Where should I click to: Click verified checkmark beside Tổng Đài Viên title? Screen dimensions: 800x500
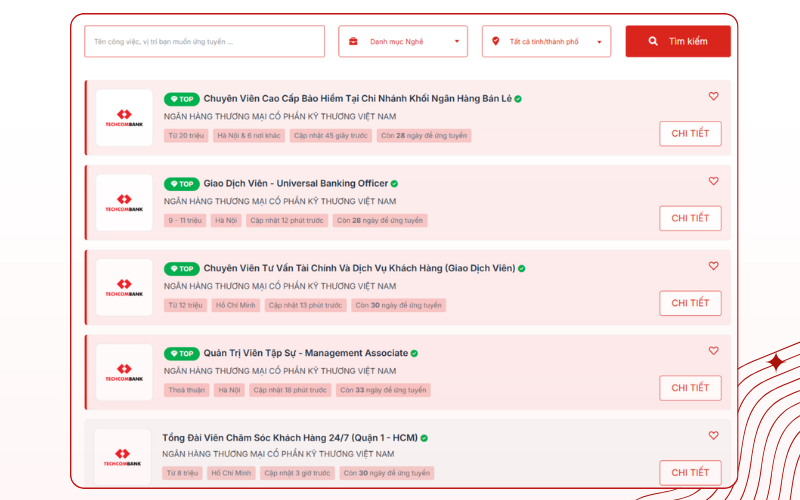pos(424,438)
